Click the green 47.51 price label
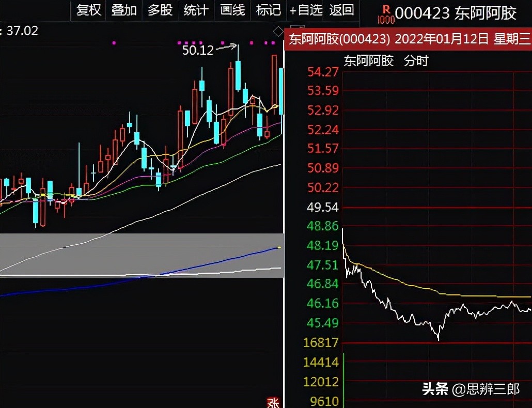532x408 pixels. 323,265
